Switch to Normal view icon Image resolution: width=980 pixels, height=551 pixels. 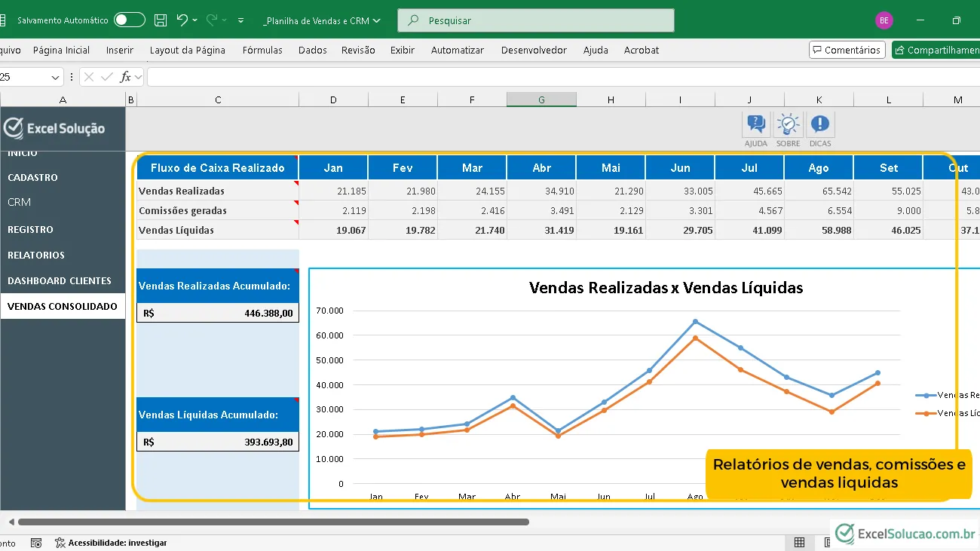point(799,543)
